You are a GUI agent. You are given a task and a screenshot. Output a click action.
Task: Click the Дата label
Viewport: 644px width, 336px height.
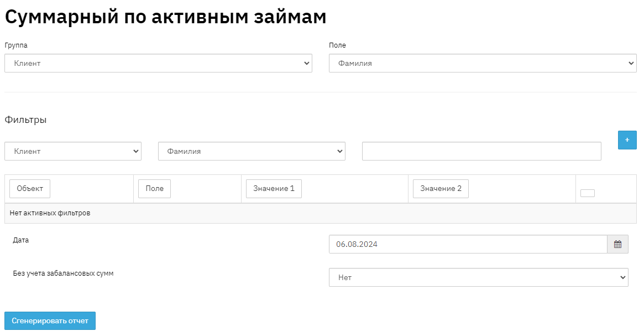click(x=21, y=240)
